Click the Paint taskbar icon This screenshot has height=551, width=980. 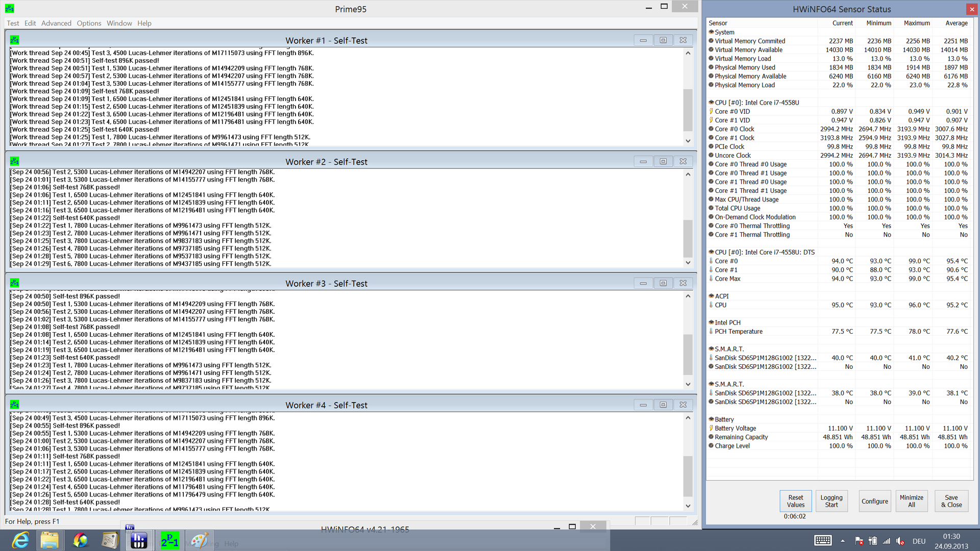(200, 540)
